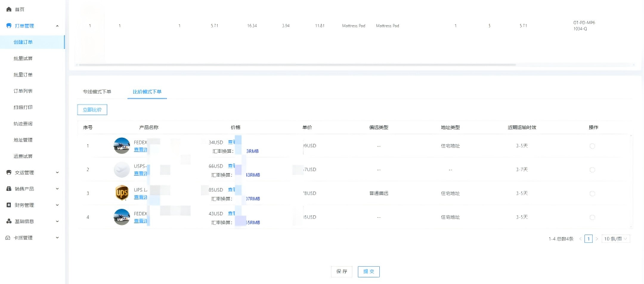Viewport: 644px width, 284px height.
Task: Click the 卡派管理 sidebar icon
Action: (8, 237)
